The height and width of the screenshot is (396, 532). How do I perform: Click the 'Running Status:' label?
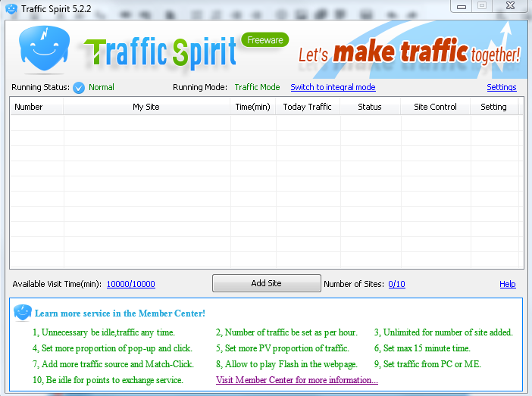point(40,87)
